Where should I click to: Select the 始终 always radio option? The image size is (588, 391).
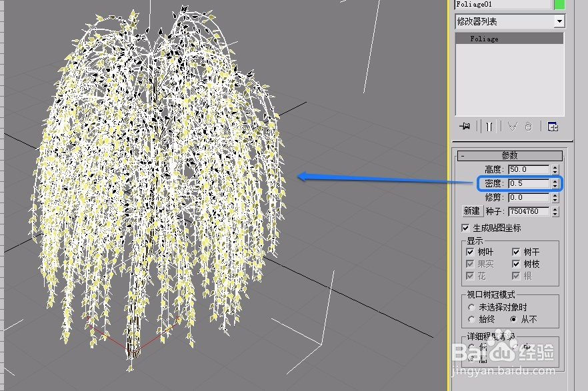pyautogui.click(x=471, y=320)
